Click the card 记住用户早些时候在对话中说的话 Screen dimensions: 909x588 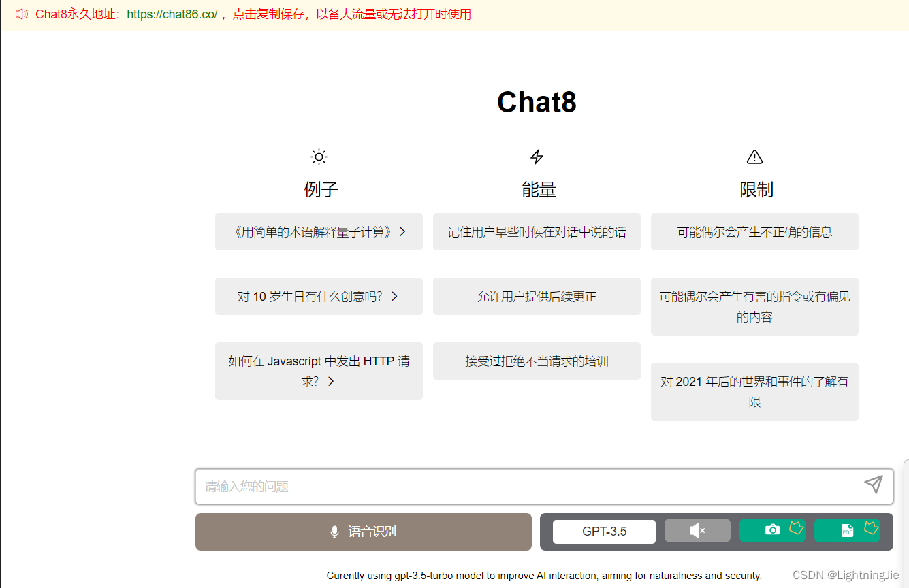(x=537, y=232)
